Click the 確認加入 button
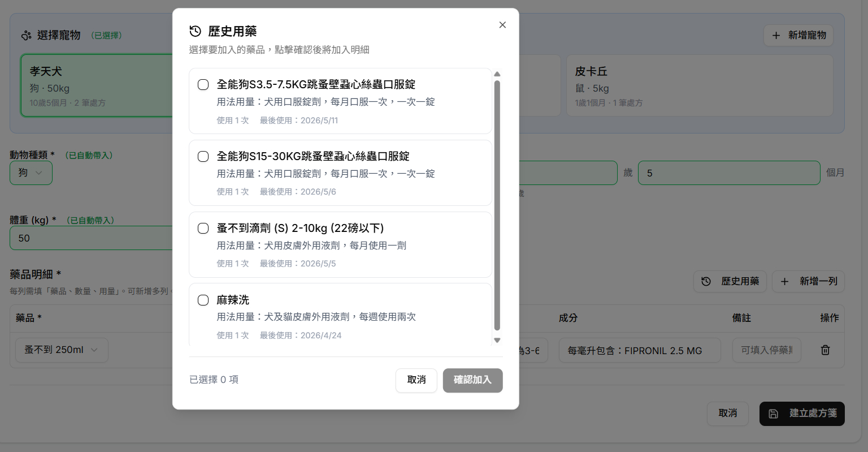The width and height of the screenshot is (868, 452). click(x=473, y=380)
